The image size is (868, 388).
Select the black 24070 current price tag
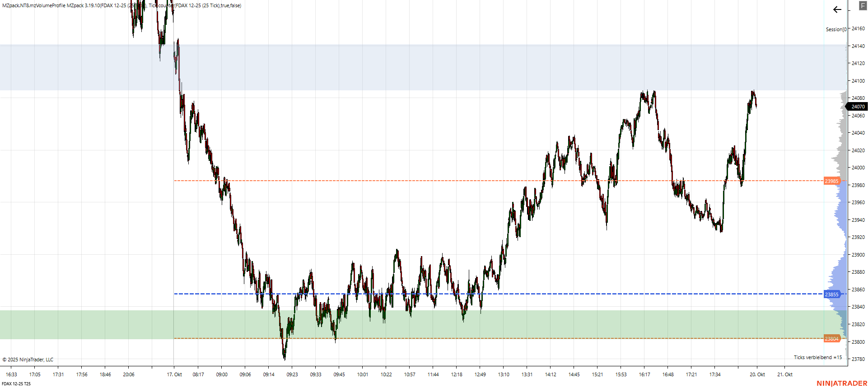[x=858, y=107]
